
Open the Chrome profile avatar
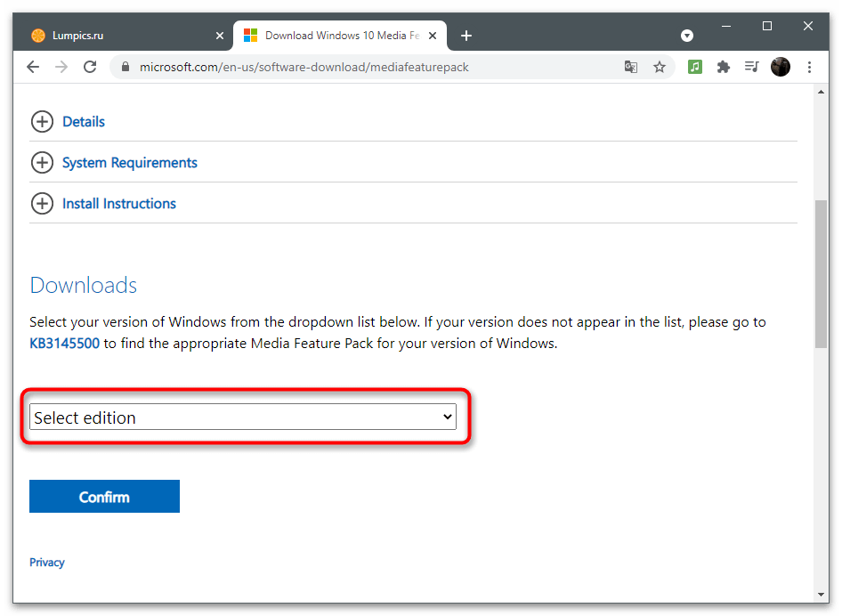(781, 67)
